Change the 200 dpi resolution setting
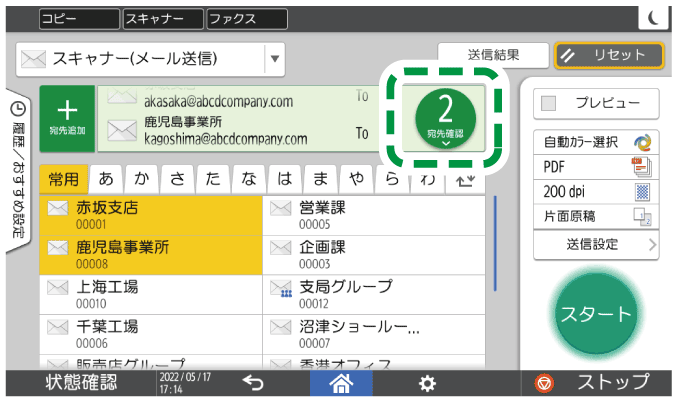The height and width of the screenshot is (400, 675). tap(596, 192)
